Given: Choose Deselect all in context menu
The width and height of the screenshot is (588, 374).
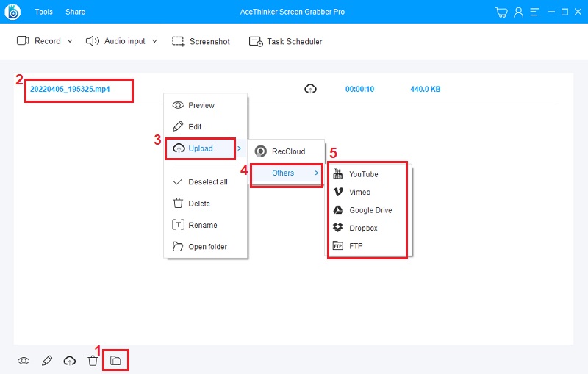Looking at the screenshot, I should [206, 181].
